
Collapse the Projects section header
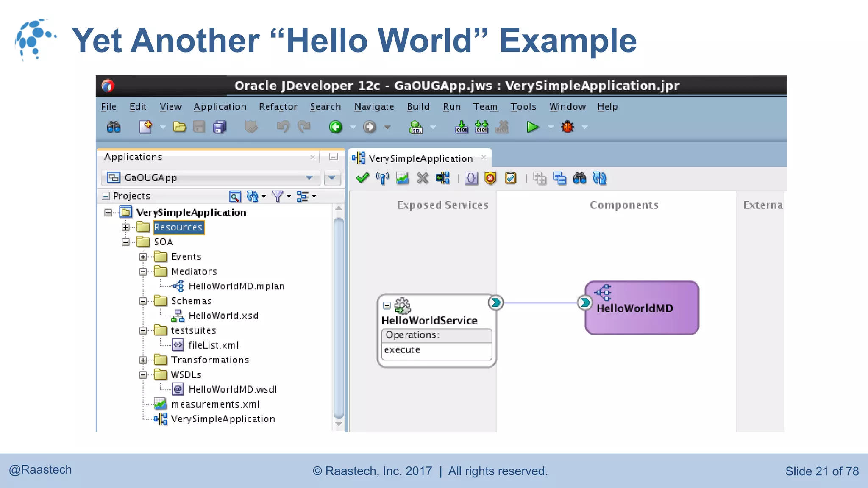pos(106,196)
